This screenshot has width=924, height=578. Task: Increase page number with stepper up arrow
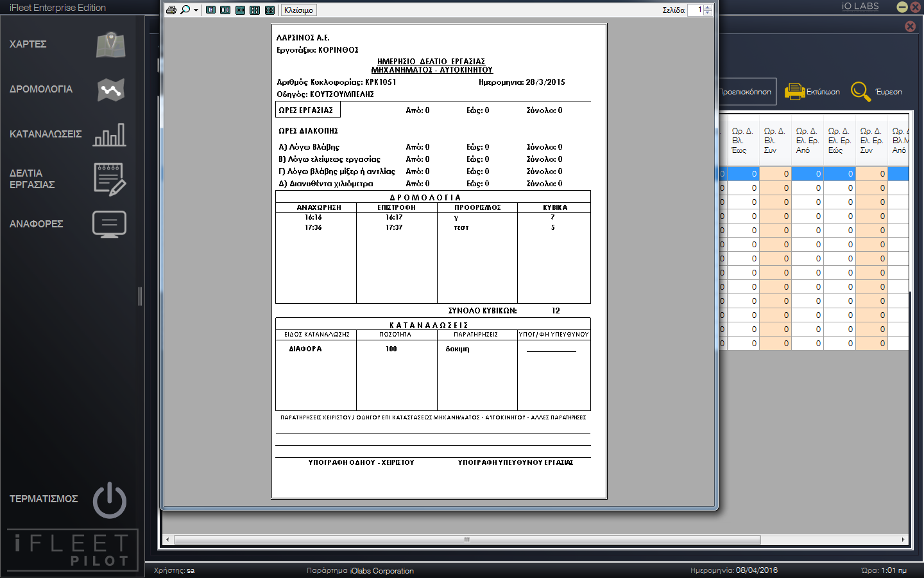tap(708, 8)
